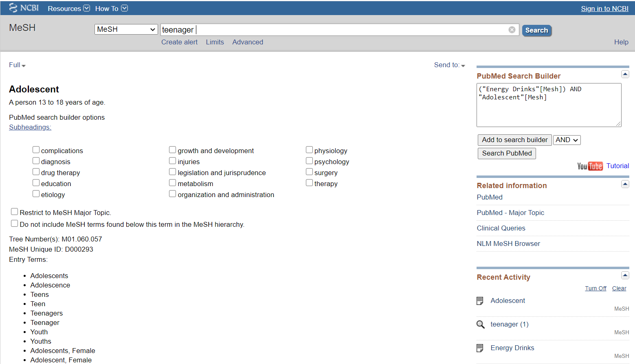The height and width of the screenshot is (364, 635).
Task: Tick the psychology subheading checkbox
Action: 310,161
